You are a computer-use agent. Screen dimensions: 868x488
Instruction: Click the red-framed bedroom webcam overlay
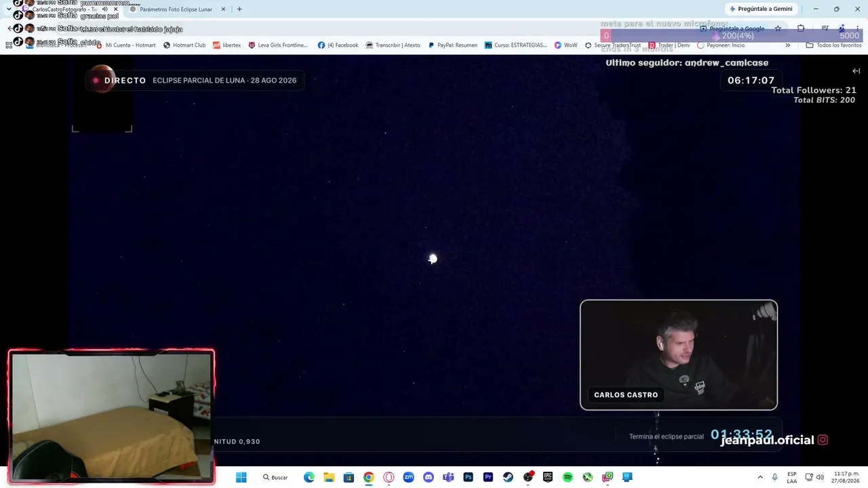click(112, 416)
